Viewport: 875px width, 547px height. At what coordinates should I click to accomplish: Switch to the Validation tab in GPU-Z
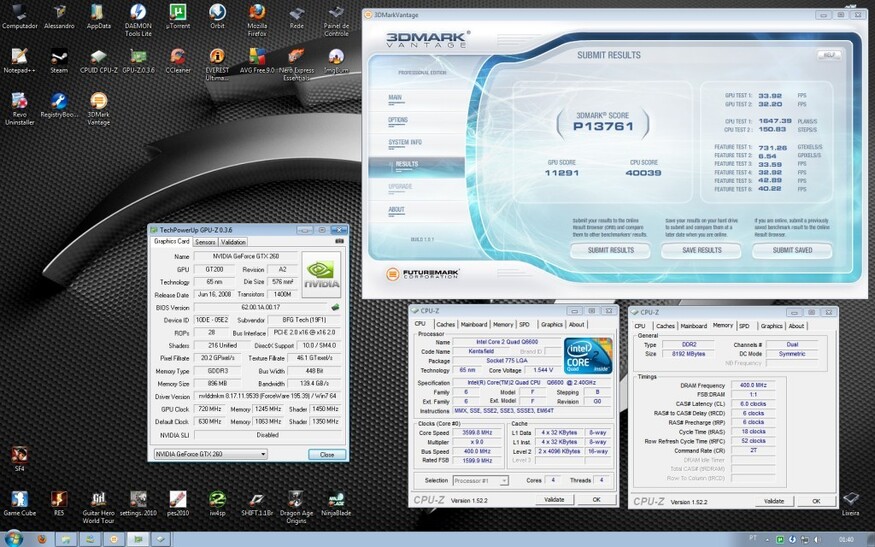[x=233, y=242]
